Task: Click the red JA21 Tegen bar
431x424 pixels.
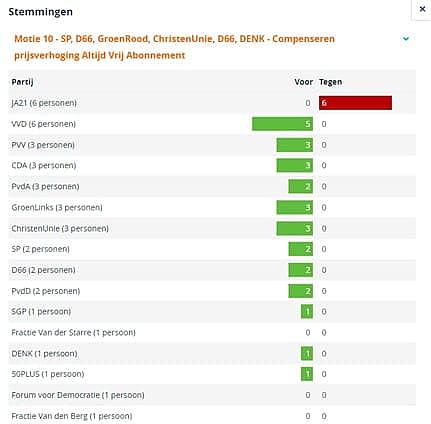Action: tap(355, 103)
